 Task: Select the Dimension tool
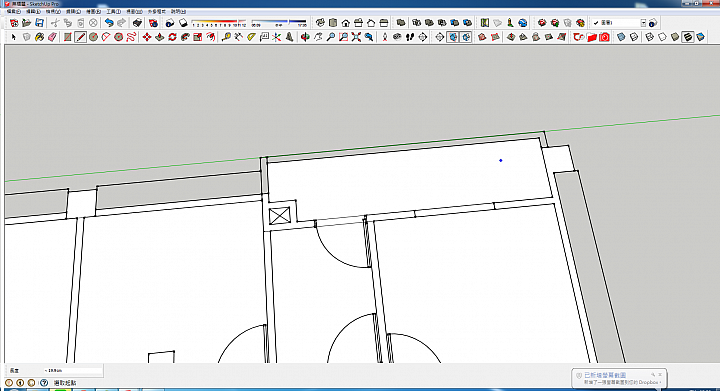238,37
